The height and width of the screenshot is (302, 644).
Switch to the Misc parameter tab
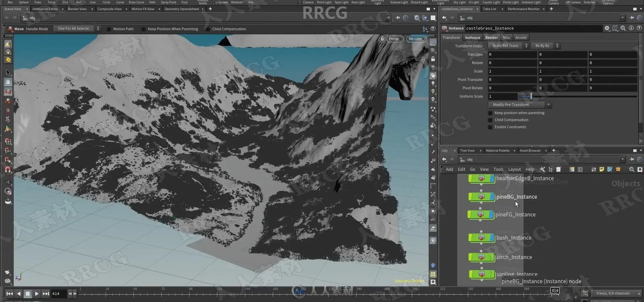click(x=506, y=38)
